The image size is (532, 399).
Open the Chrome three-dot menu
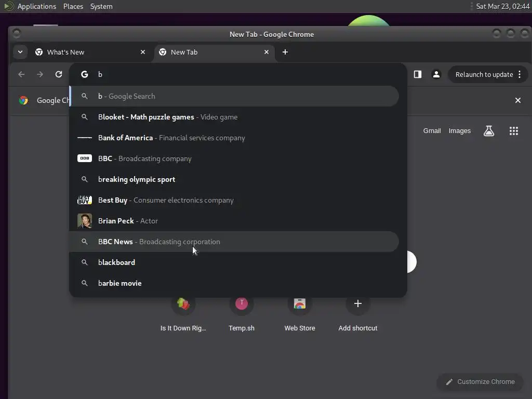click(x=520, y=74)
